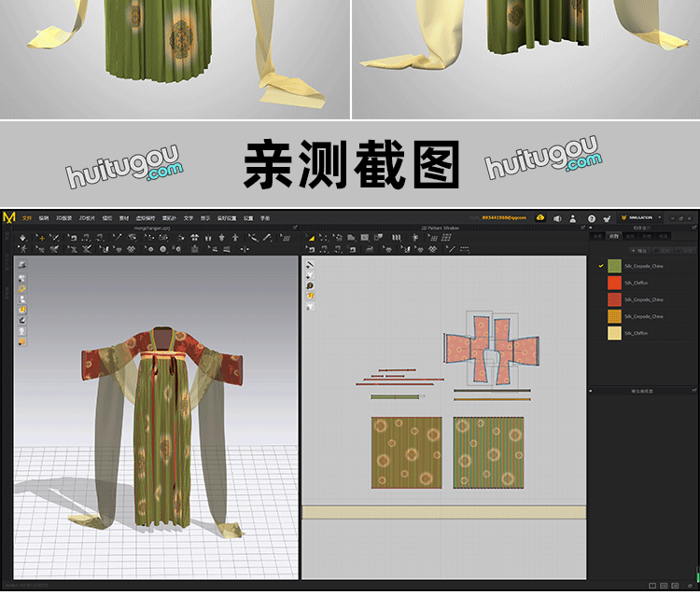Pop out the 2D Pattern Window panel
The height and width of the screenshot is (595, 700).
click(x=583, y=227)
